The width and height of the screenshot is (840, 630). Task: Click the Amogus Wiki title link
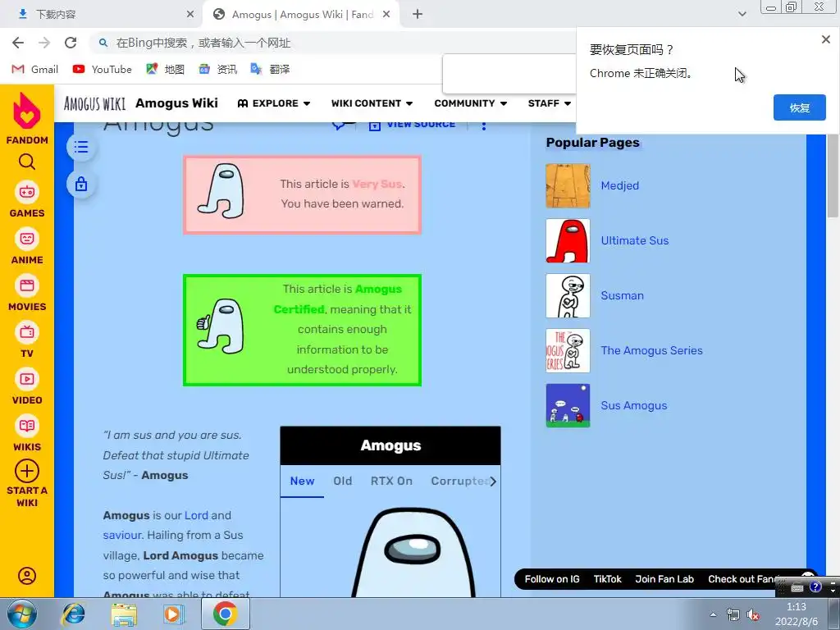click(177, 103)
